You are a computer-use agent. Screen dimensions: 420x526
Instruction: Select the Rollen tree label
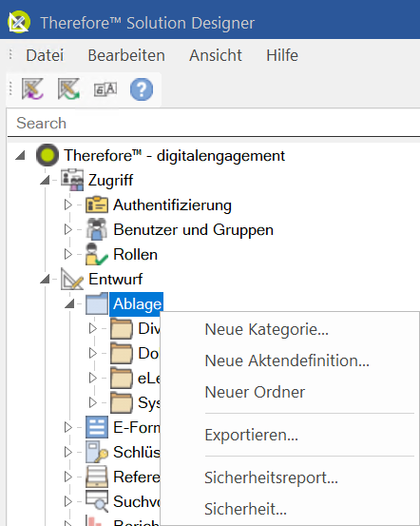coord(136,254)
